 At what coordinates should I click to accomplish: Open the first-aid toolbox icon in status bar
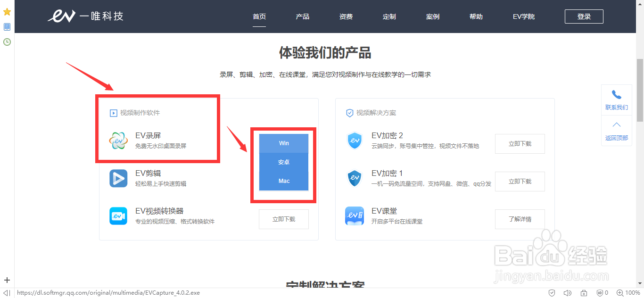(x=583, y=293)
